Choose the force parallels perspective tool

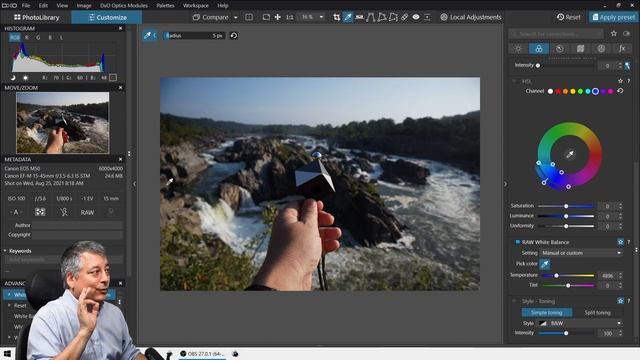(371, 17)
